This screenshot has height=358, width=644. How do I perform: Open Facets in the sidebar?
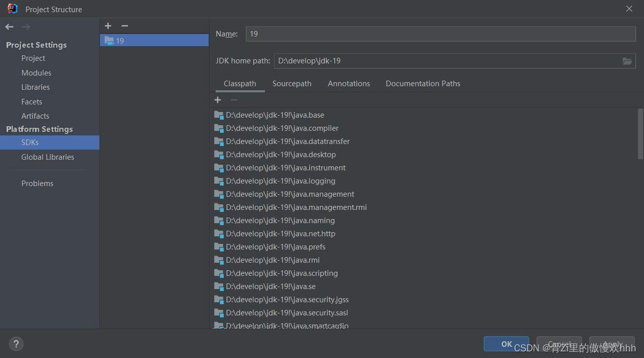31,102
